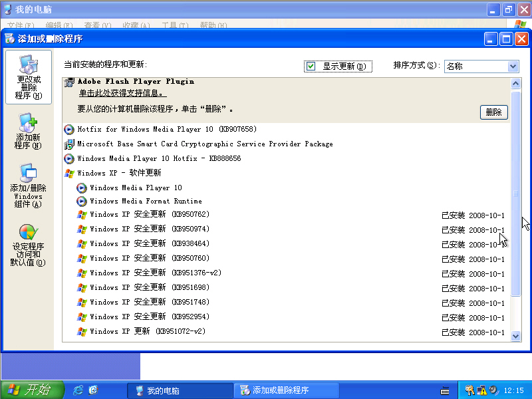Uncheck the 显示更新 checkbox
532x399 pixels.
pos(311,66)
